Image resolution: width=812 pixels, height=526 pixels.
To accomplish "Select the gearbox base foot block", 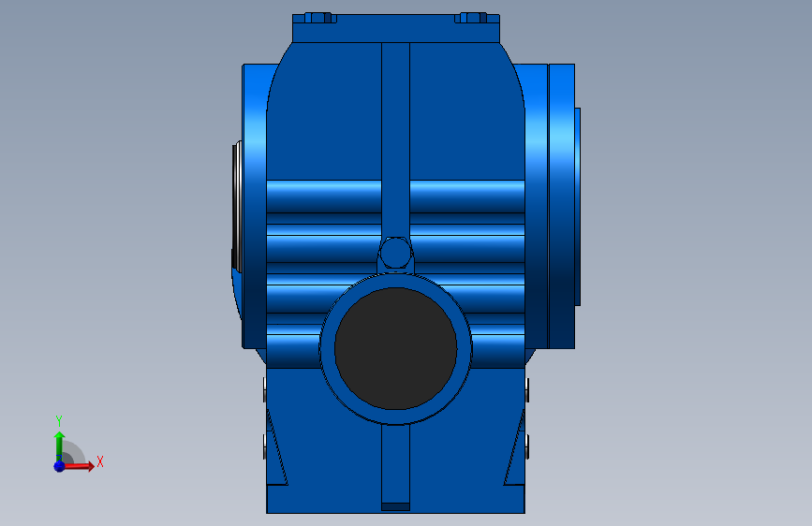I will point(395,499).
